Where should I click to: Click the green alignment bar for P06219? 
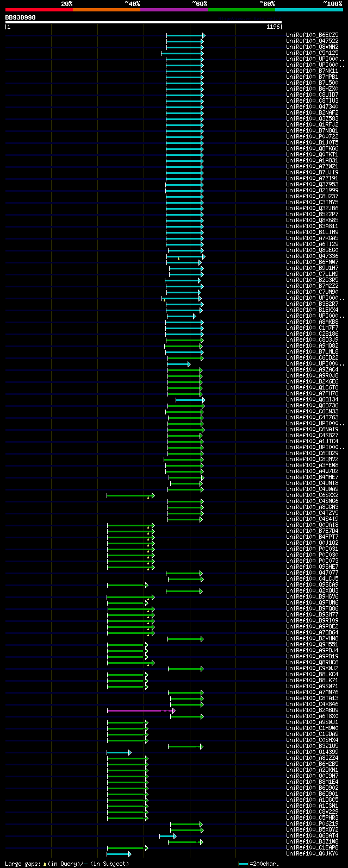[x=187, y=824]
